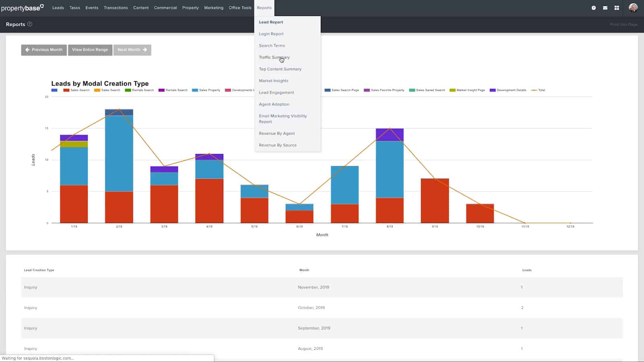
Task: Toggle Sales Property legend series
Action: (x=206, y=90)
